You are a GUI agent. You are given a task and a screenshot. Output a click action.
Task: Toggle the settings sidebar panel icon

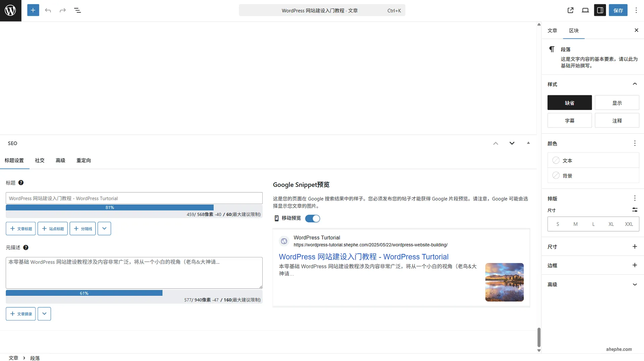click(600, 10)
